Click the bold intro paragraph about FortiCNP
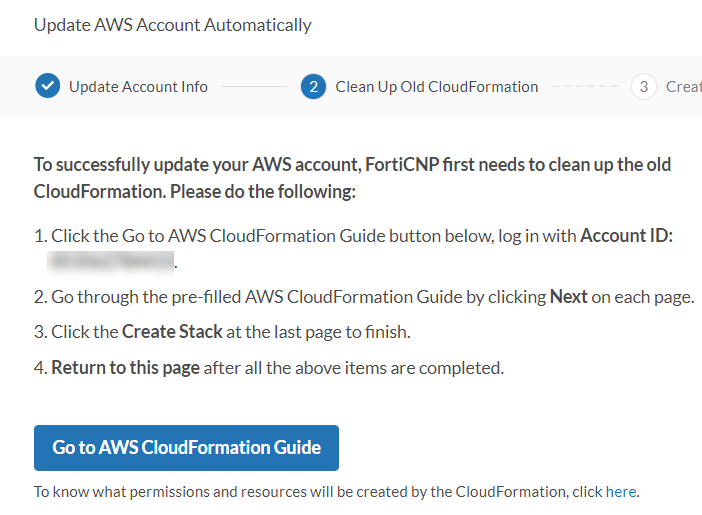 pyautogui.click(x=350, y=177)
